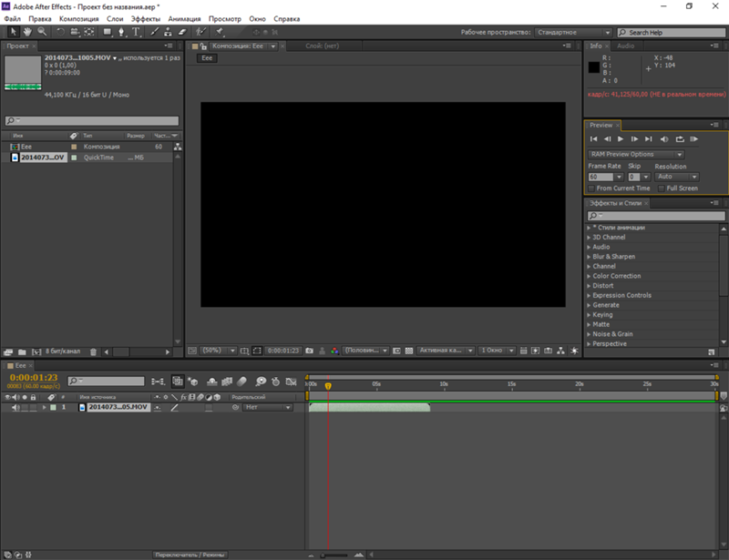Open the parent layer dropdown showing Нет
The width and height of the screenshot is (729, 560).
pos(266,407)
